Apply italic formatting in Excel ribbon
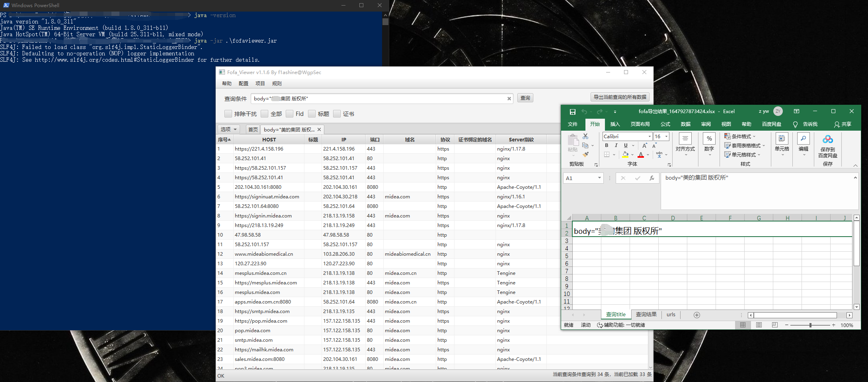This screenshot has width=868, height=382. [616, 145]
